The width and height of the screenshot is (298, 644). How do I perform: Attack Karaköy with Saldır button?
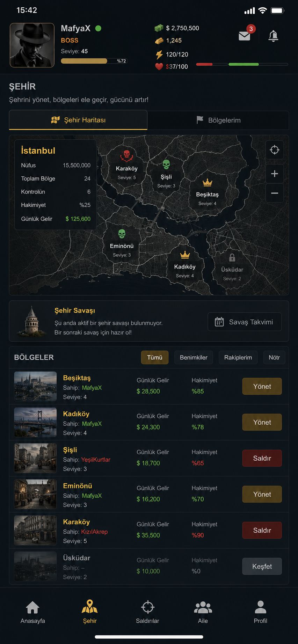262,530
